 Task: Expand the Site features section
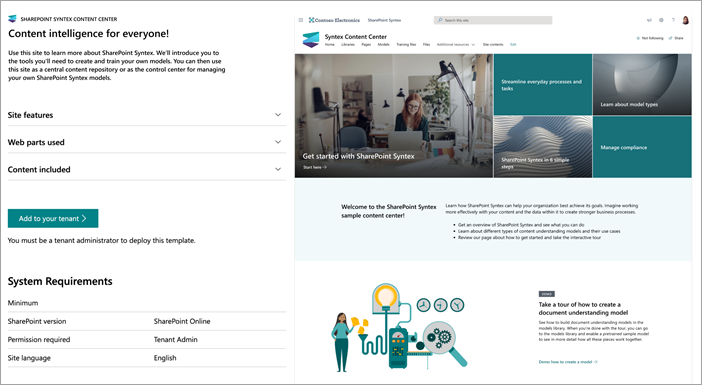point(147,115)
